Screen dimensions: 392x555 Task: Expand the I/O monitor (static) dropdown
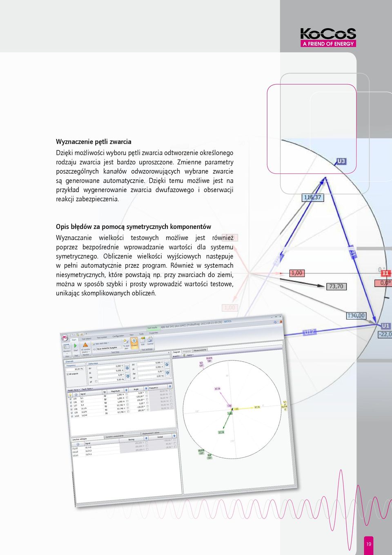click(86, 352)
